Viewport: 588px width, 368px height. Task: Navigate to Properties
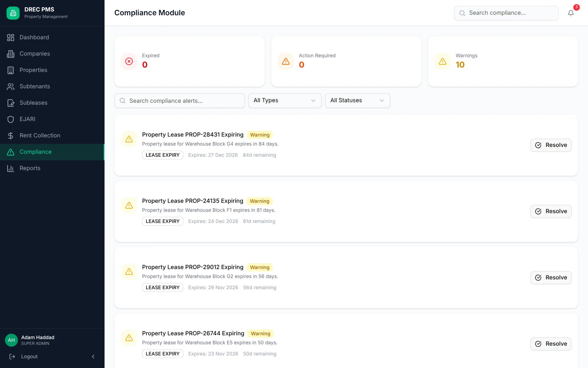click(x=52, y=70)
